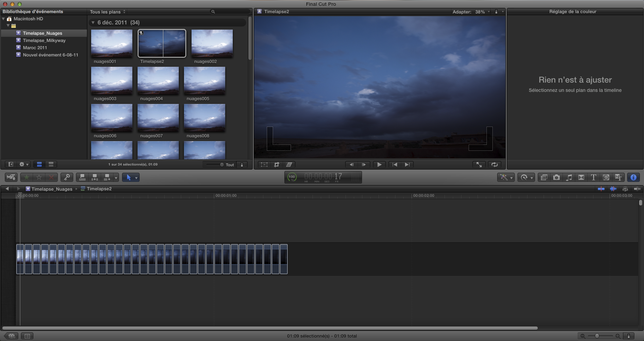Open the Music and Sound browser

569,178
